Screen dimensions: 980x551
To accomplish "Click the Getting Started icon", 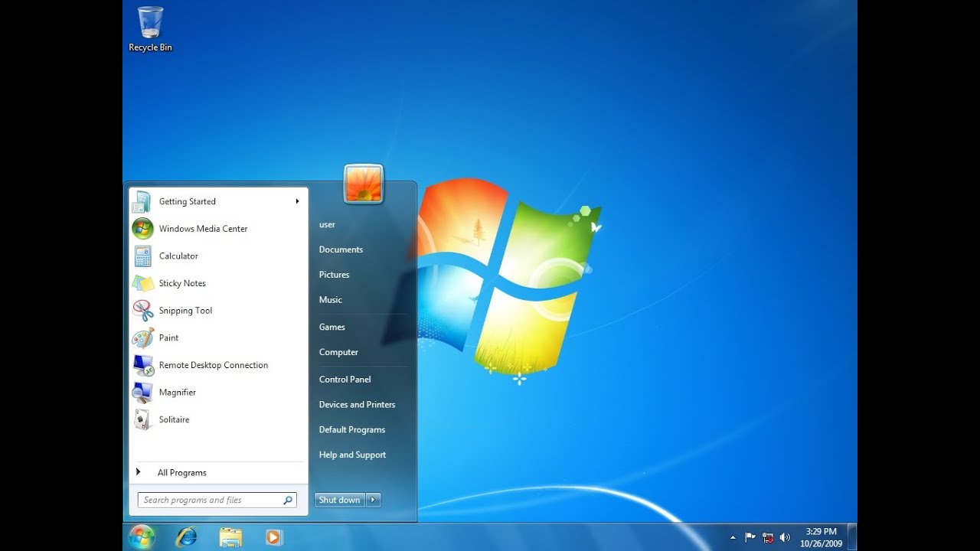I will coord(142,201).
